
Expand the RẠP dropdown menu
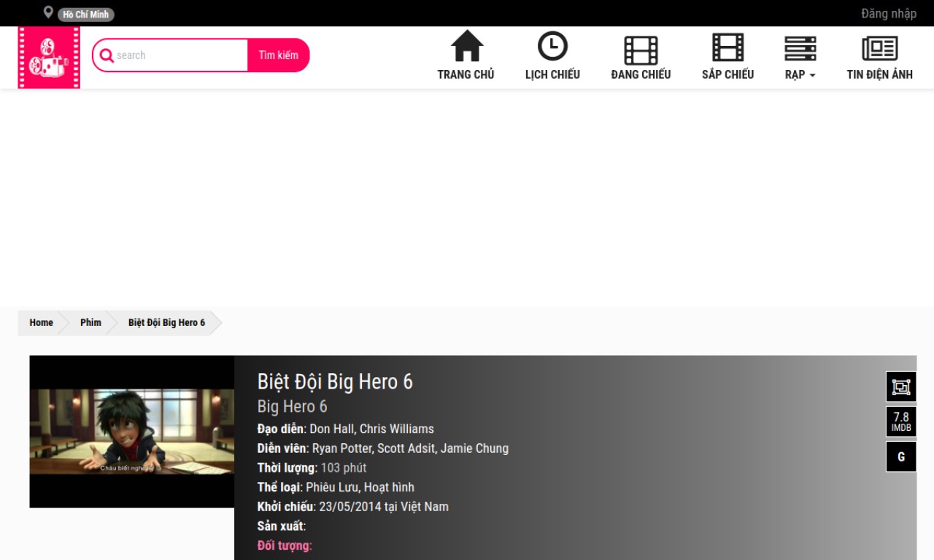pyautogui.click(x=800, y=74)
